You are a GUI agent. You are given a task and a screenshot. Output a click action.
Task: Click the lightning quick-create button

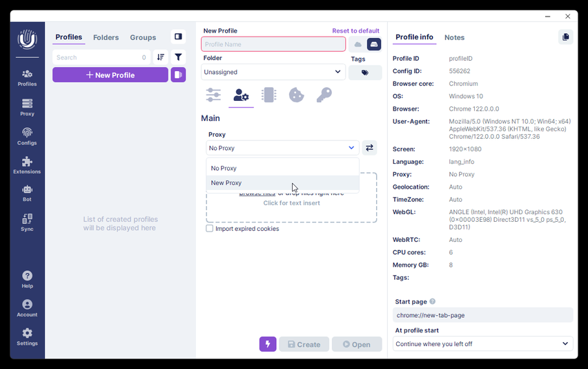tap(268, 344)
